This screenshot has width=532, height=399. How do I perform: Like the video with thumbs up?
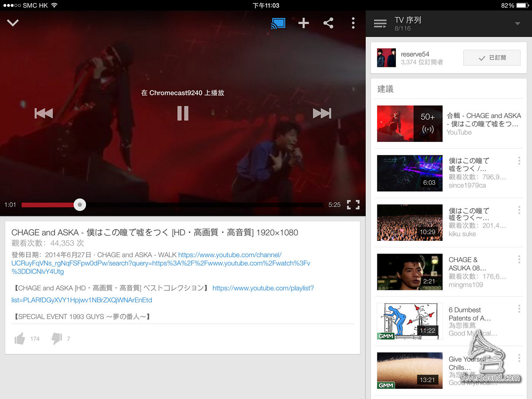[x=20, y=339]
